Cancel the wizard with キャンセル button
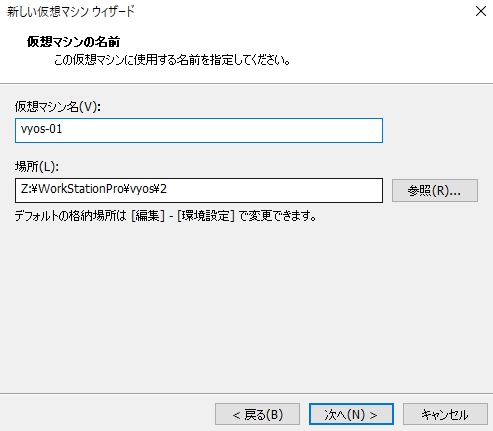 tap(445, 414)
